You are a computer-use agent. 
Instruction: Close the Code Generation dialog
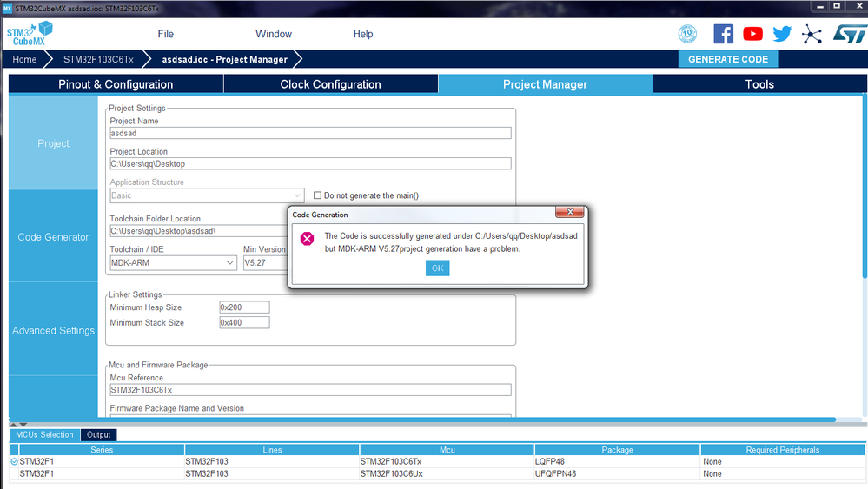[x=570, y=212]
